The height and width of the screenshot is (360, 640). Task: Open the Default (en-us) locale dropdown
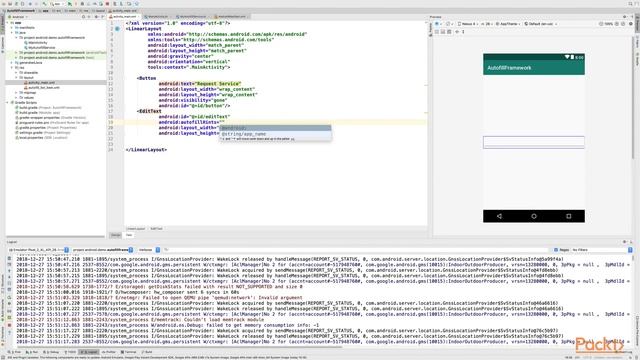click(541, 24)
